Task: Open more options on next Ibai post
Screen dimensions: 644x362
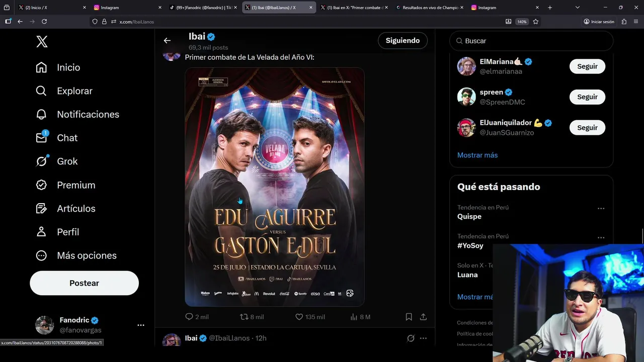Action: click(x=423, y=338)
